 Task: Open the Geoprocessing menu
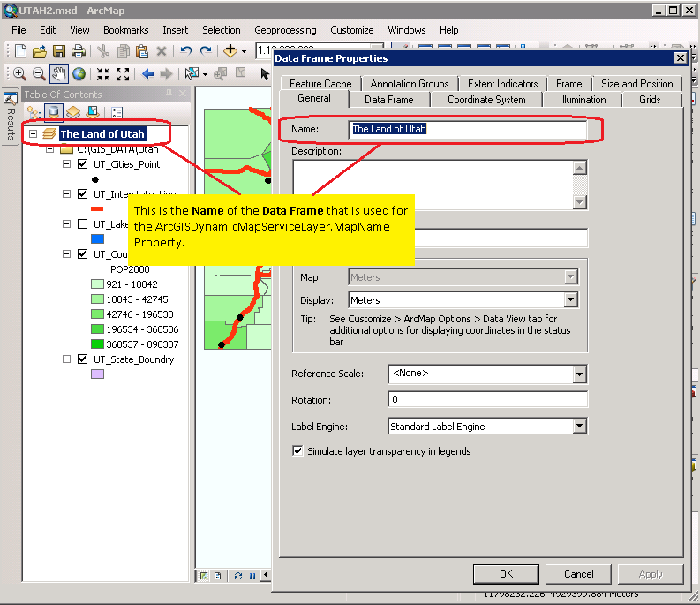point(285,30)
